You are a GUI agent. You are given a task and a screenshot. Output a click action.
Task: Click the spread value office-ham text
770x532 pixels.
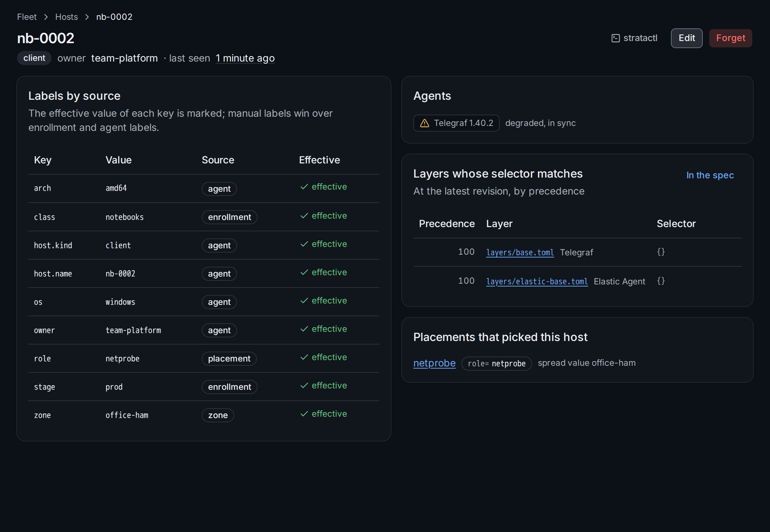pos(587,363)
